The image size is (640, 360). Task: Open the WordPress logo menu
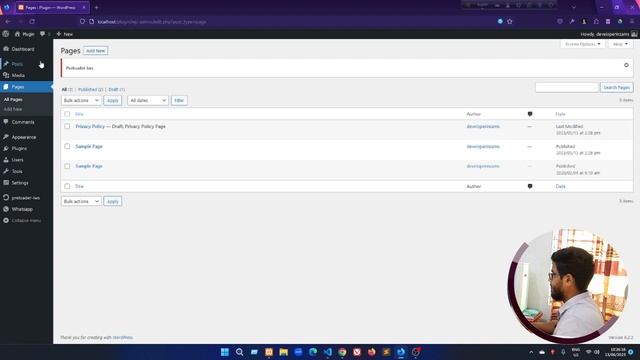pos(6,34)
